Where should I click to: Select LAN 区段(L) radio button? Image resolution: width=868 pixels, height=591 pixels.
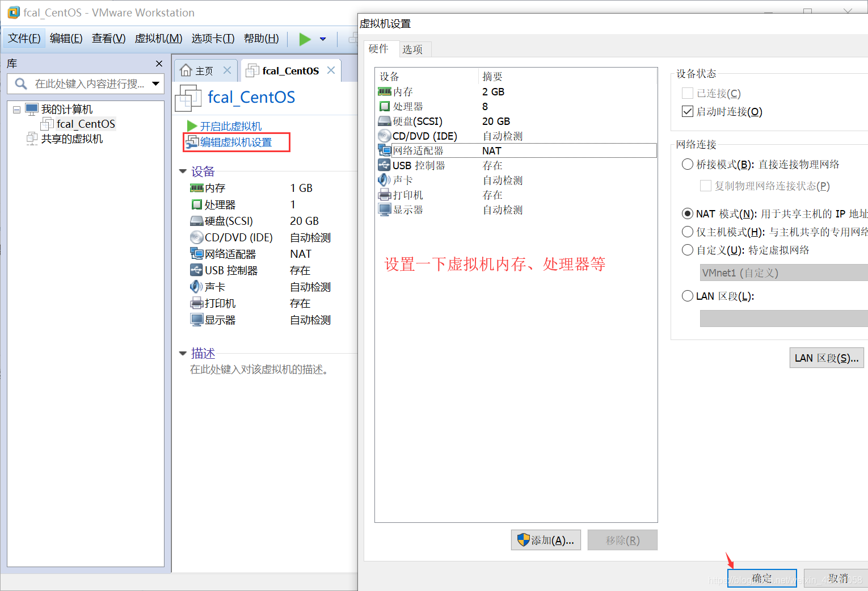tap(688, 296)
